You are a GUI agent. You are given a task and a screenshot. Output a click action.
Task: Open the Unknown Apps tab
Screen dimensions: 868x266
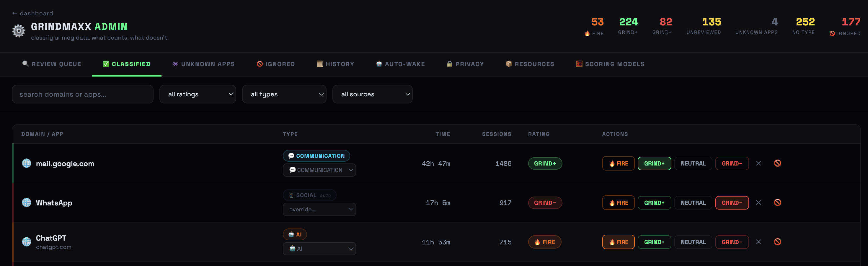(203, 64)
